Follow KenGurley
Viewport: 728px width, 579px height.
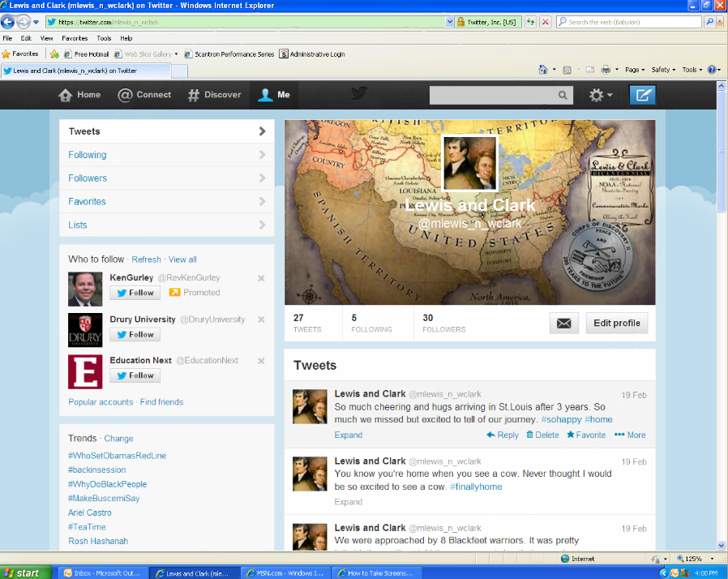point(135,293)
